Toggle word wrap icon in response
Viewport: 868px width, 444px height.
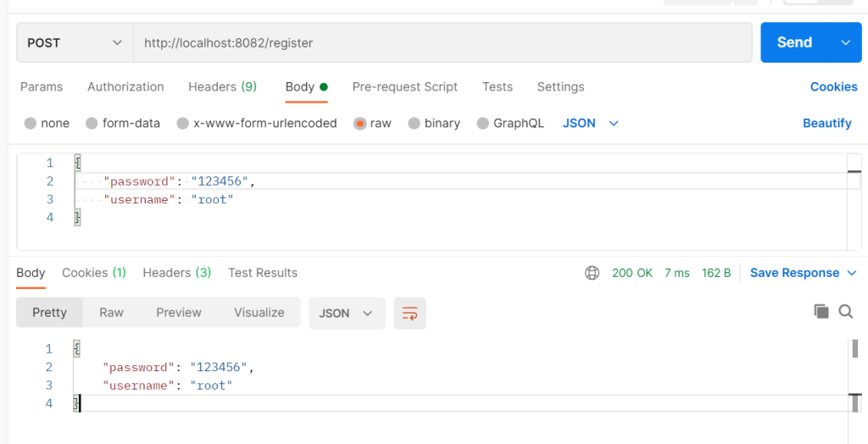pyautogui.click(x=410, y=313)
